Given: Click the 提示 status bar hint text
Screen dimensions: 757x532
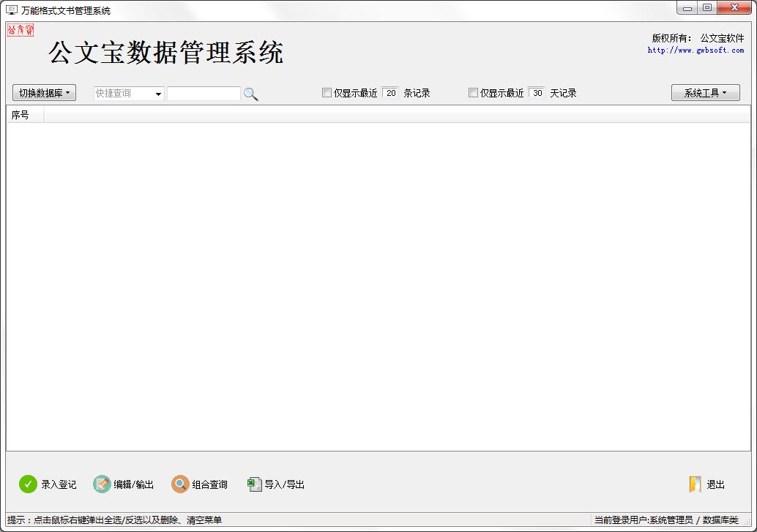Looking at the screenshot, I should coord(114,520).
